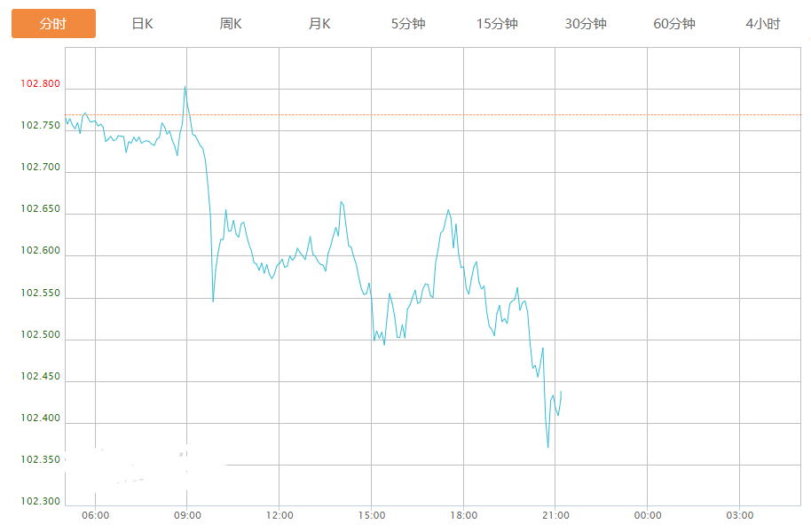Click the 102.800 red price label
811x532 pixels.
coord(41,84)
